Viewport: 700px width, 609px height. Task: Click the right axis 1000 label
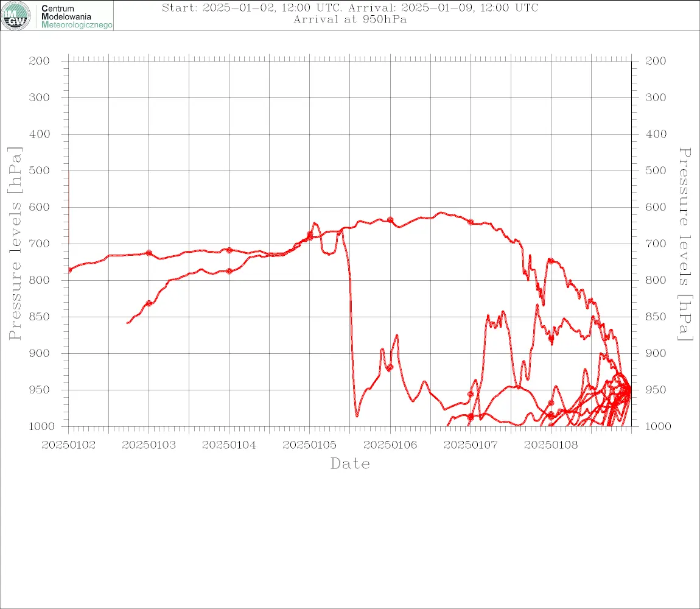659,426
